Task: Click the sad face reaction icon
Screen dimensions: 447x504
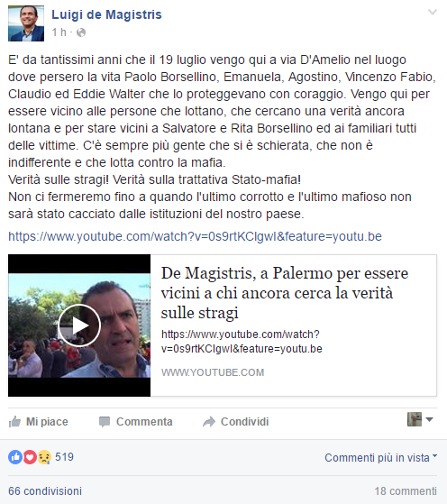Action: click(x=44, y=457)
